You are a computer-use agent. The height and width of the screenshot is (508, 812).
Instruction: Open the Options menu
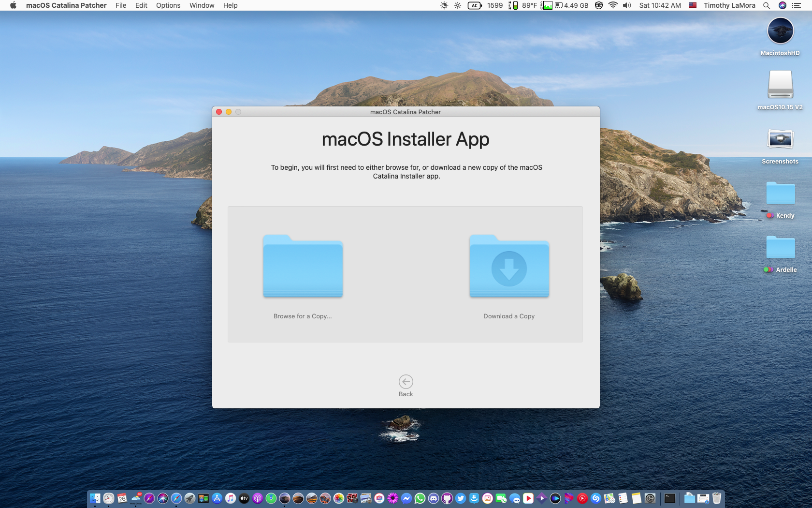[x=168, y=5]
